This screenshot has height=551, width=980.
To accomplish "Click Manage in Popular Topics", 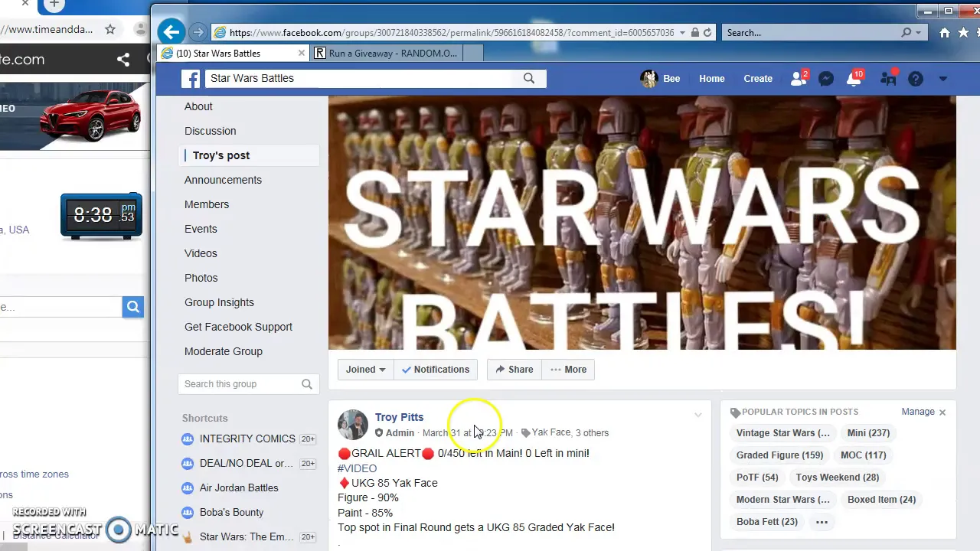I will point(918,412).
